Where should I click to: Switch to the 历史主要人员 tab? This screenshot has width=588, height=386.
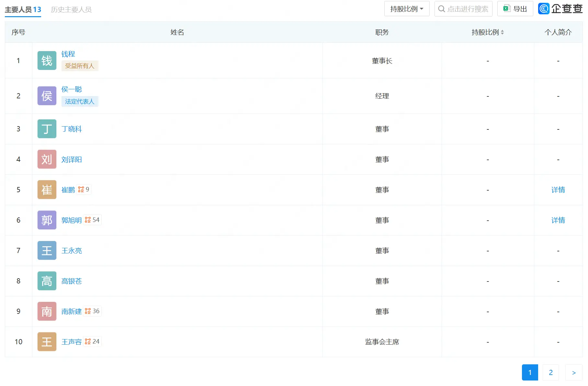click(x=71, y=10)
